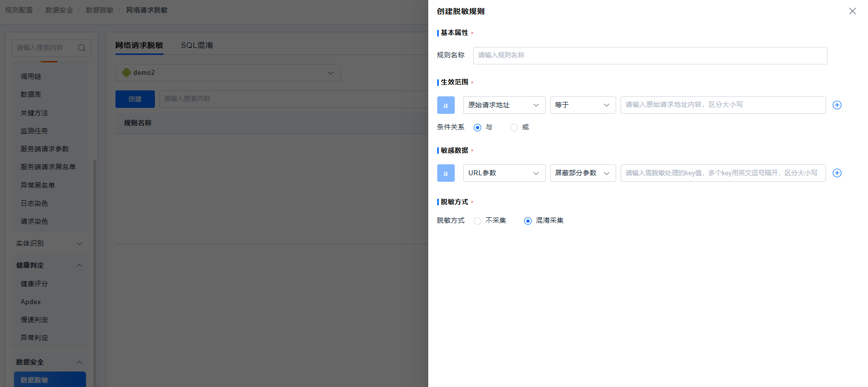The width and height of the screenshot is (868, 387).
Task: Click the 'a' badge in scope row
Action: click(x=446, y=105)
